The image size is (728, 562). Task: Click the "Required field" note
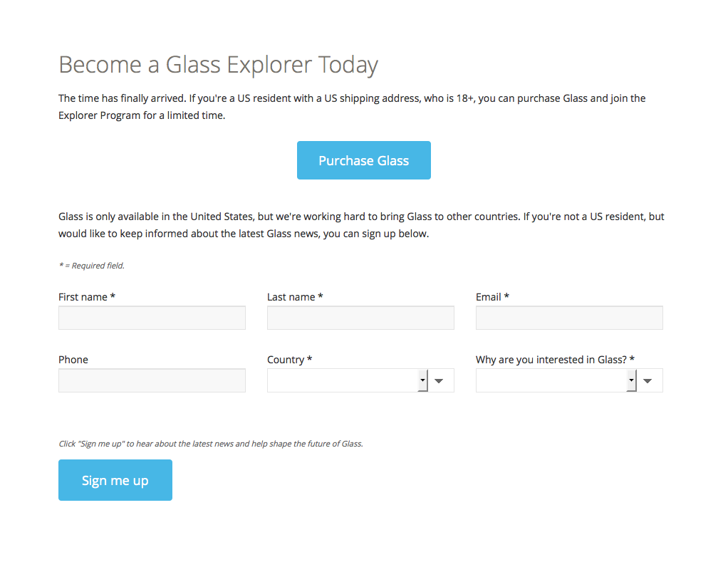[92, 266]
